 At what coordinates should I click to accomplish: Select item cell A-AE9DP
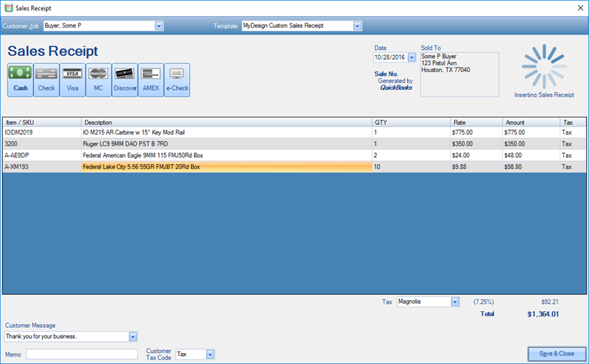42,155
